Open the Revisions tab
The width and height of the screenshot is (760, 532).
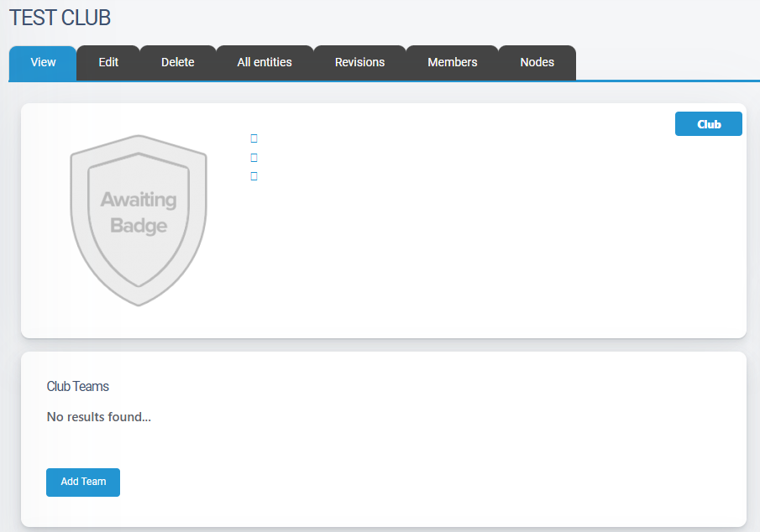tap(359, 63)
